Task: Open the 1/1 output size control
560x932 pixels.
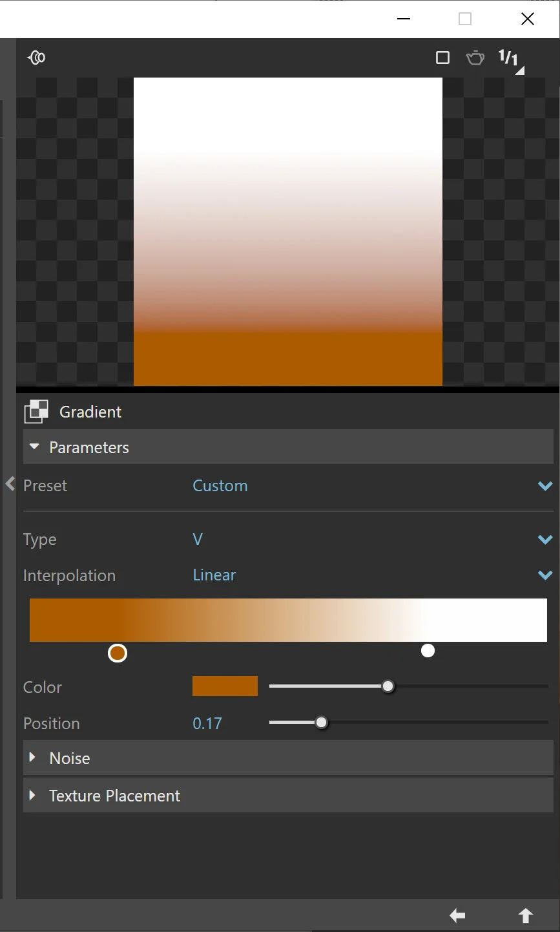Action: point(509,58)
